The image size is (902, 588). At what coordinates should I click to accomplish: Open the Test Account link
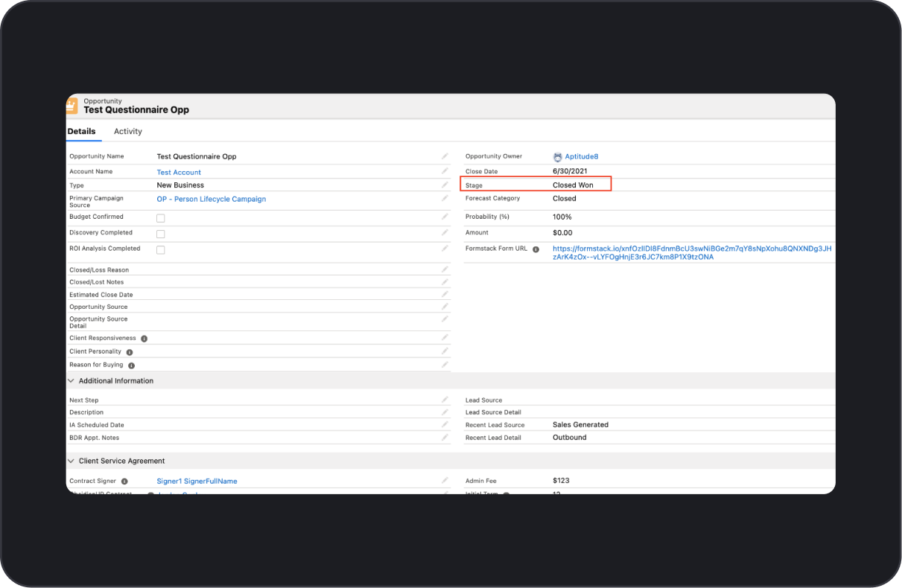[179, 172]
